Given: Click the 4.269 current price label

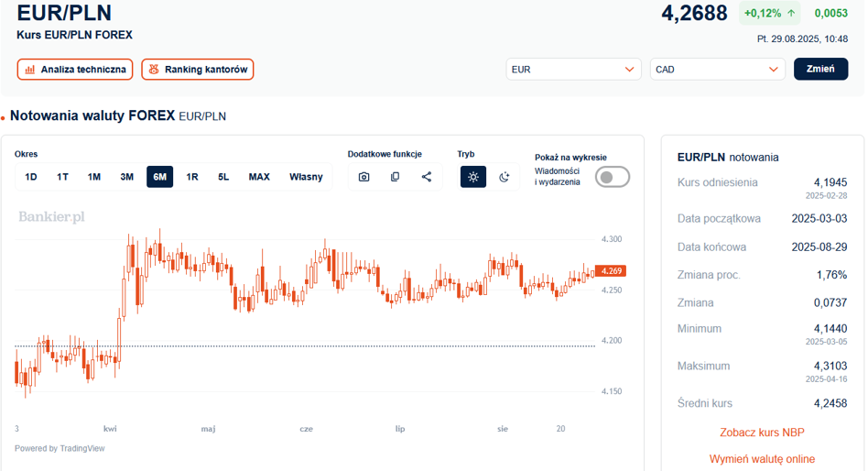Looking at the screenshot, I should (x=612, y=271).
